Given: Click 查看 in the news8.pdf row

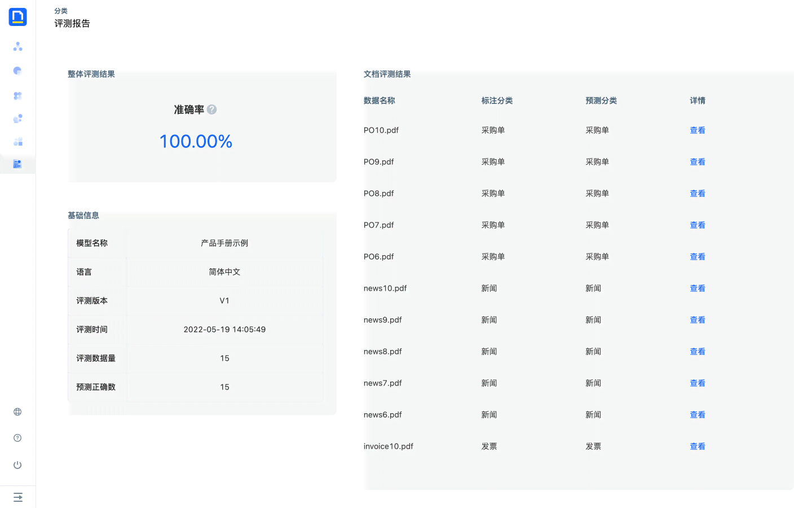Looking at the screenshot, I should pyautogui.click(x=698, y=352).
